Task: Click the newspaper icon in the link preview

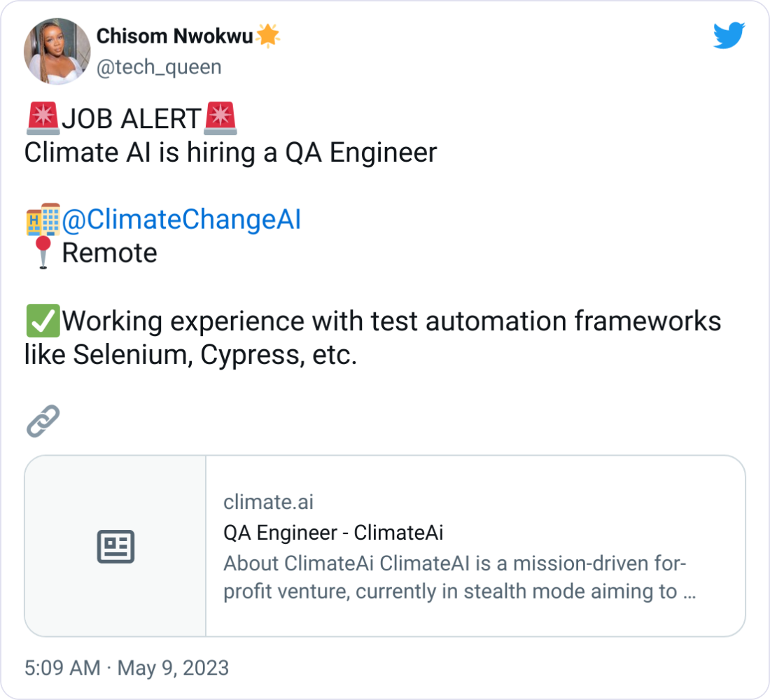Action: [x=117, y=545]
